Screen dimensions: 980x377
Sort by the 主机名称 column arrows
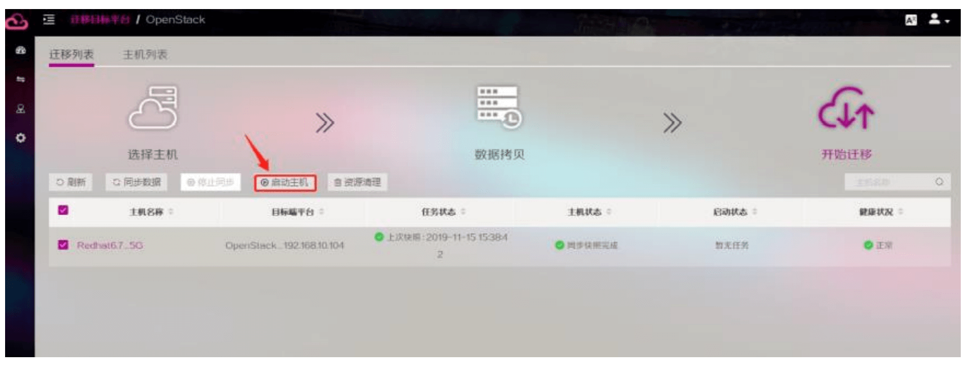pyautogui.click(x=171, y=212)
